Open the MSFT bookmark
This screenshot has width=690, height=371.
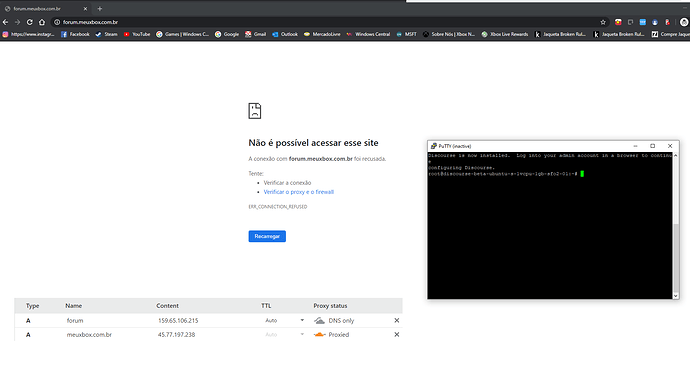pyautogui.click(x=406, y=34)
